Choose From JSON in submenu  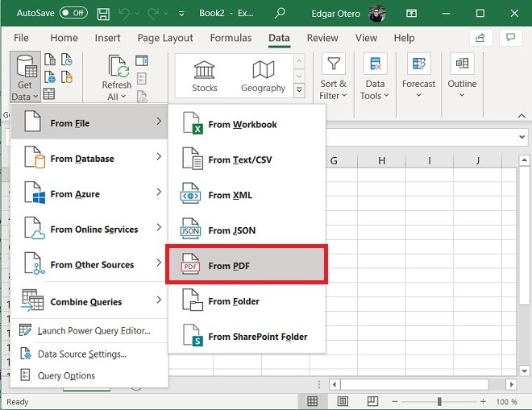point(247,230)
